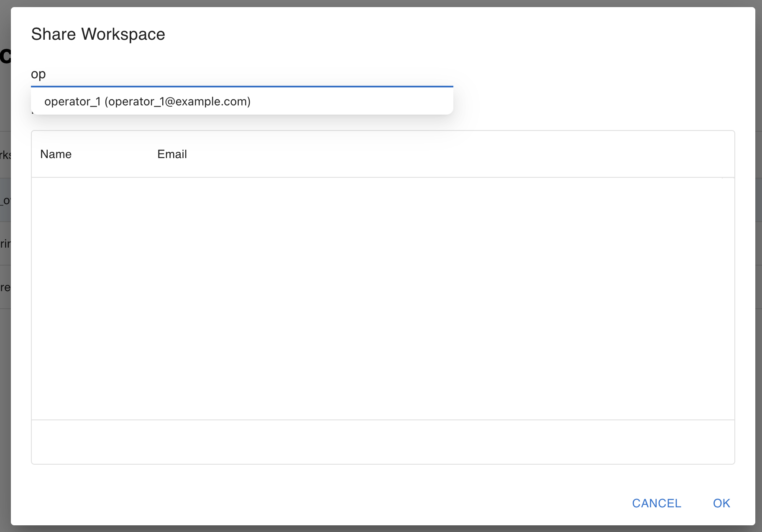Confirm sharing with the OK button
The image size is (762, 532).
721,503
